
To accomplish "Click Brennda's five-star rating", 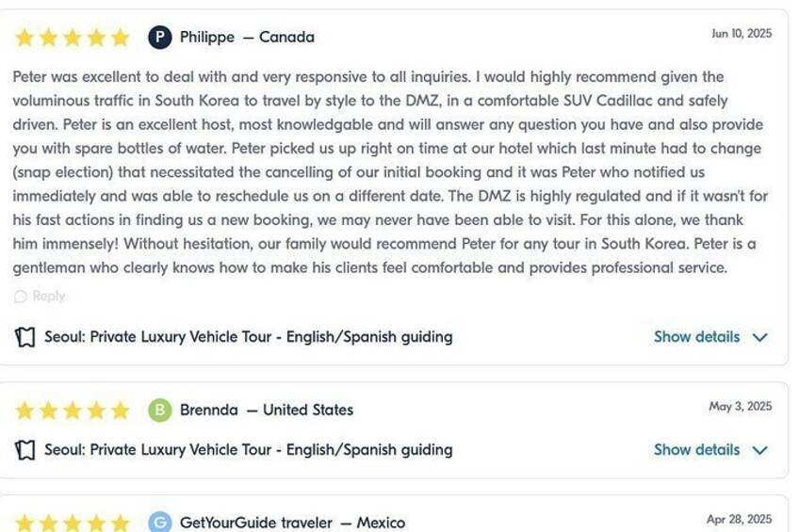I will pyautogui.click(x=72, y=411).
